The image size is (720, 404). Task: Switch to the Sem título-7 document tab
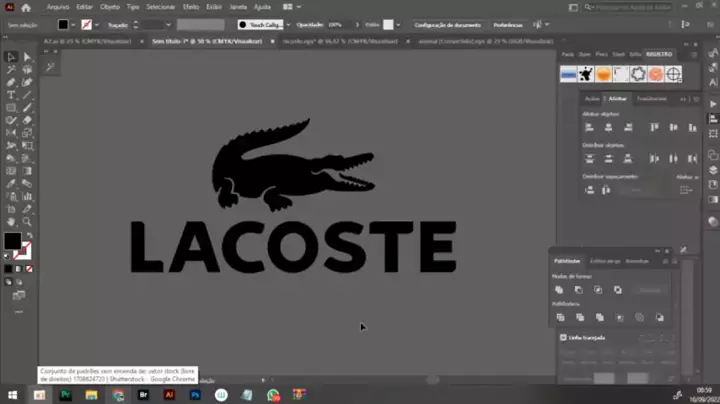point(207,41)
